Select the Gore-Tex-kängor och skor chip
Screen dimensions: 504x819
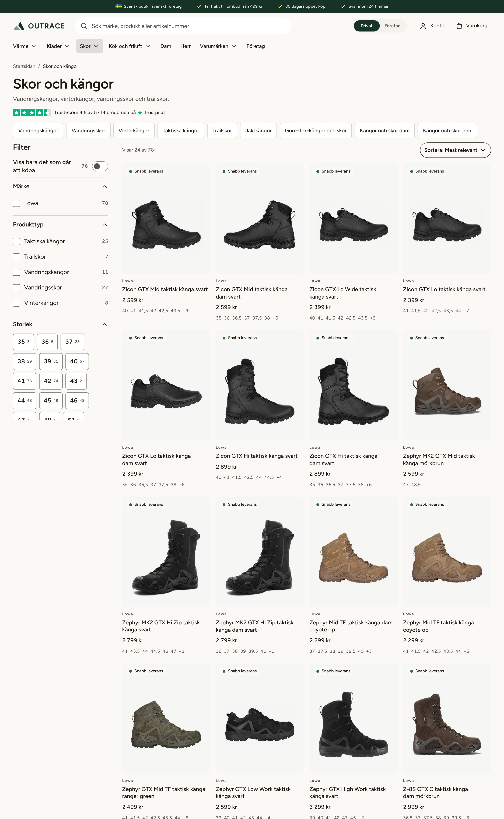[x=315, y=130]
